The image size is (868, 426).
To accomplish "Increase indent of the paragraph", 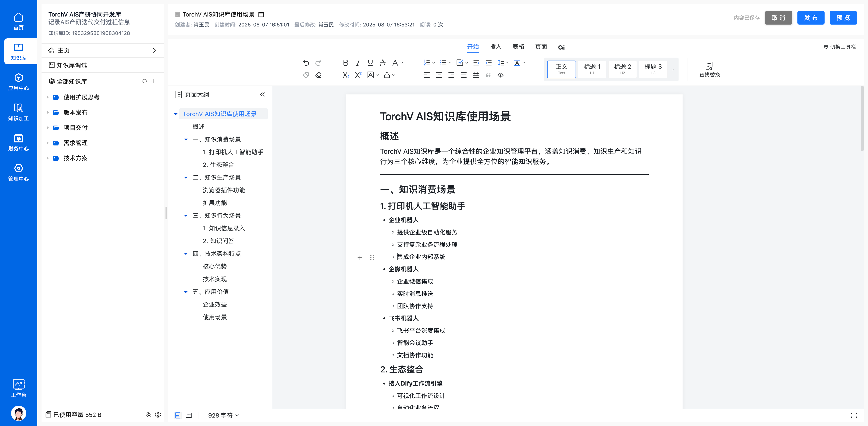I will [x=476, y=63].
